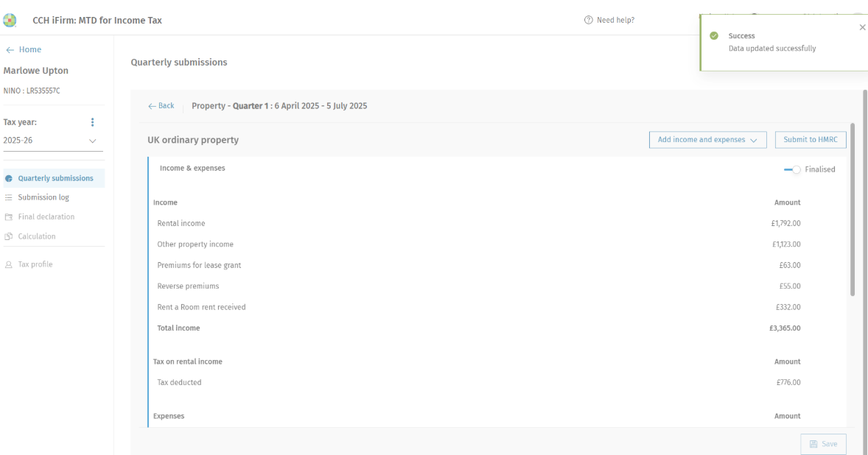Click Submit to HMRC button
Image resolution: width=868 pixels, height=455 pixels.
click(811, 140)
